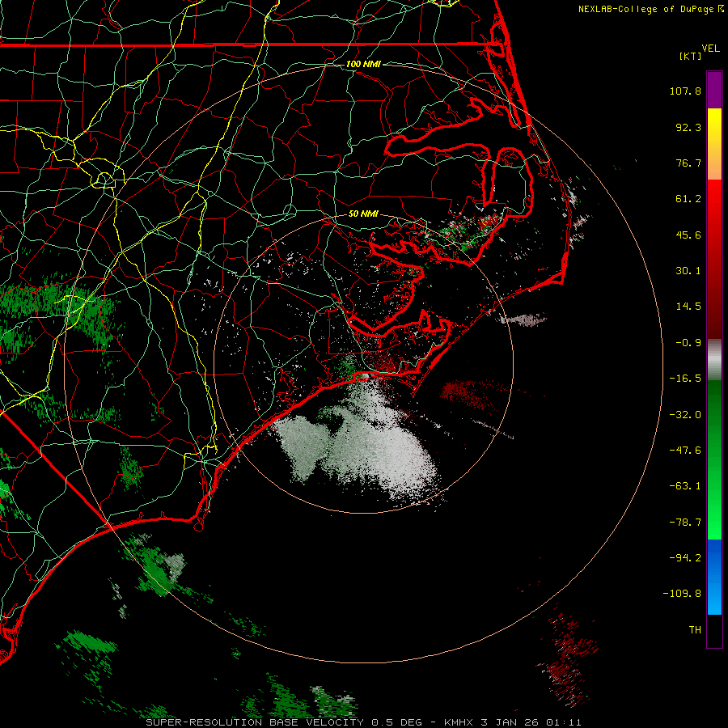The image size is (728, 728).
Task: Click the -47.6 velocity scale value
Action: click(685, 451)
